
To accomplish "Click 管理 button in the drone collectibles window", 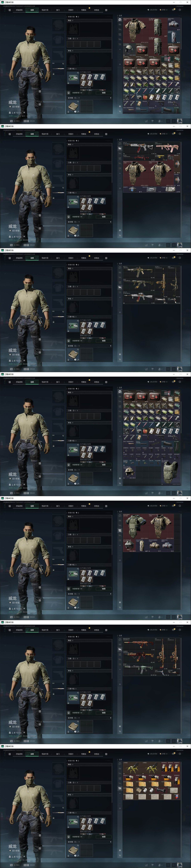I will [103, 837].
